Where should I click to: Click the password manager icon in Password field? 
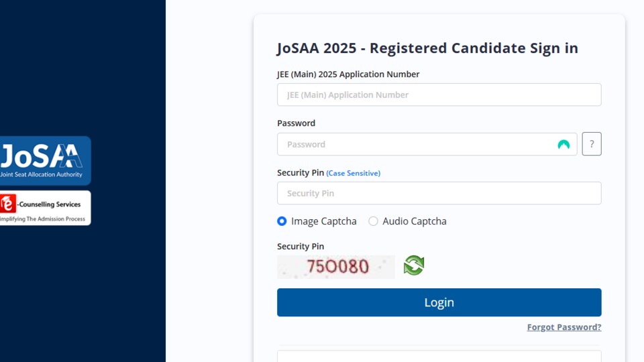coord(563,145)
